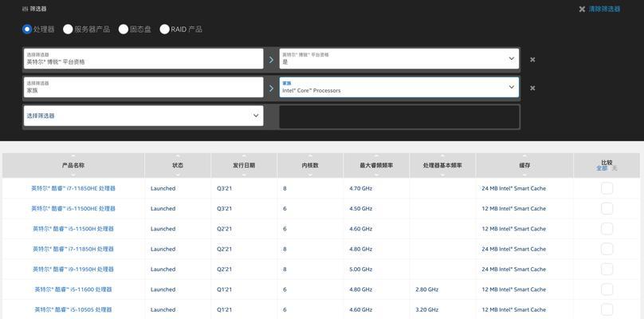Click Launched status for i5-11500H
644x319 pixels.
point(163,229)
